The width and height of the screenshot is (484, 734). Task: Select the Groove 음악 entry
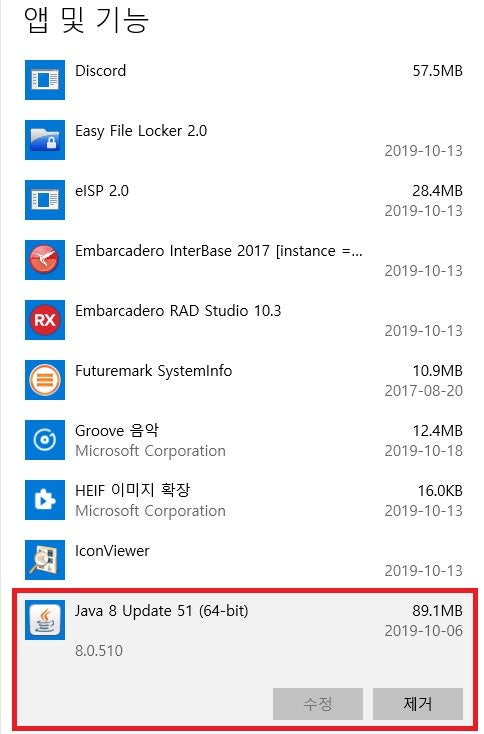point(117,430)
